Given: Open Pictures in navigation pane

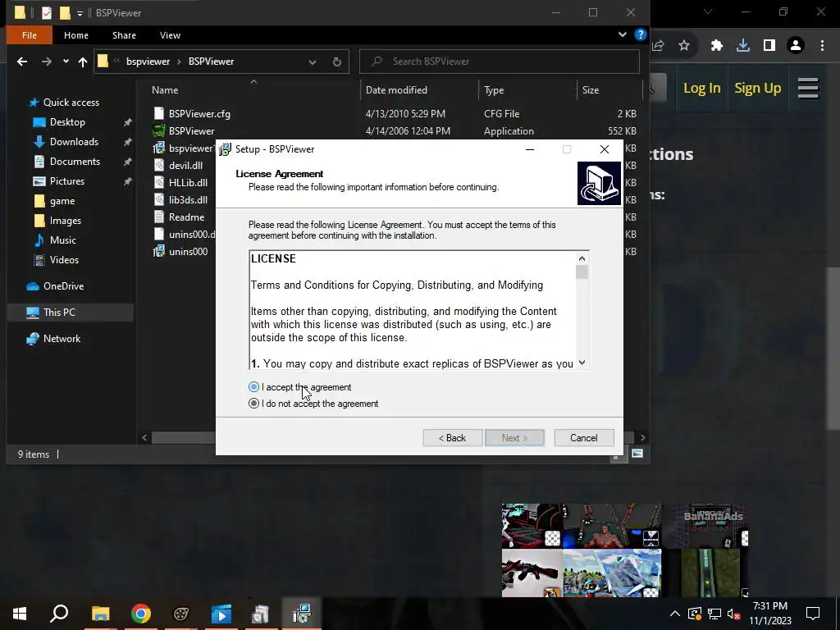Looking at the screenshot, I should click(x=67, y=181).
